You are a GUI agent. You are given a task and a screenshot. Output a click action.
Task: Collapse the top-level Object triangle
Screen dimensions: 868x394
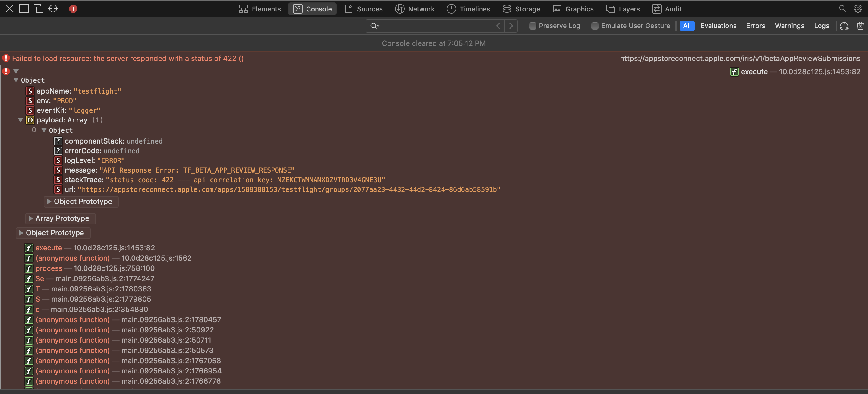coord(16,80)
